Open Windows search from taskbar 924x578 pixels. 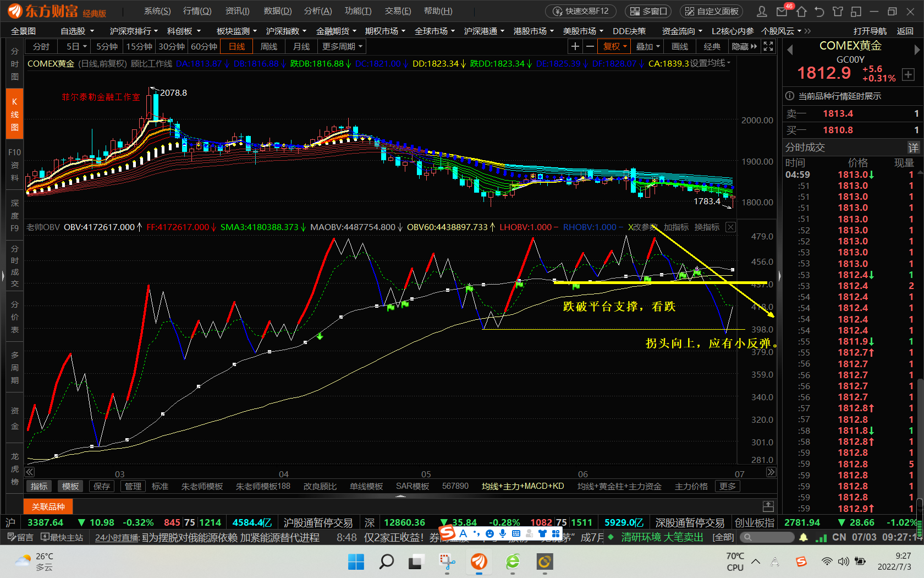(x=387, y=561)
